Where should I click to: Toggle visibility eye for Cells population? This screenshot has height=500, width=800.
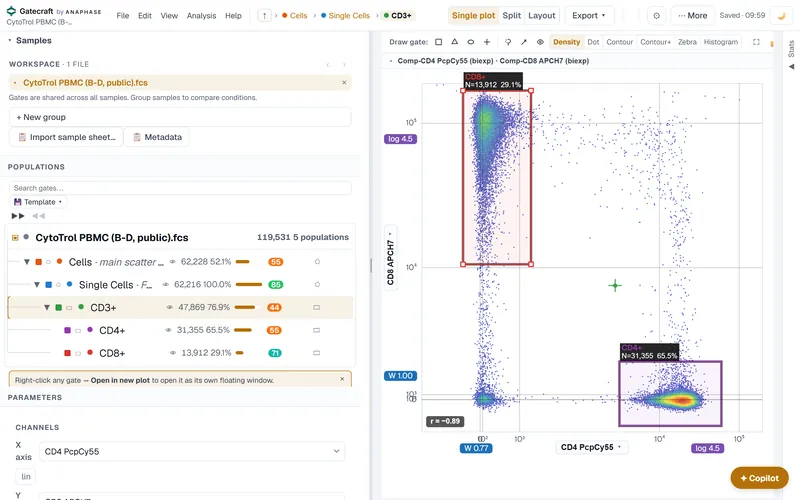coord(172,262)
